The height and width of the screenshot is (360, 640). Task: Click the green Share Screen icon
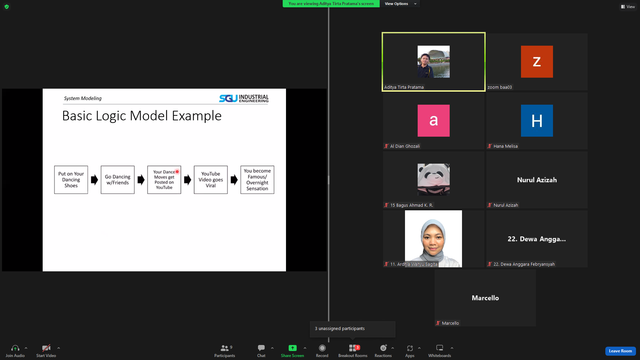point(293,348)
